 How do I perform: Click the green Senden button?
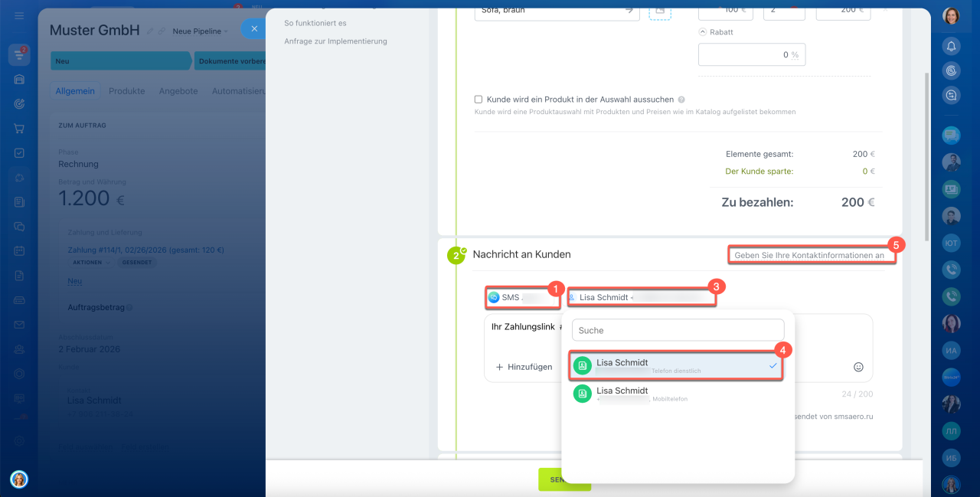tap(564, 479)
